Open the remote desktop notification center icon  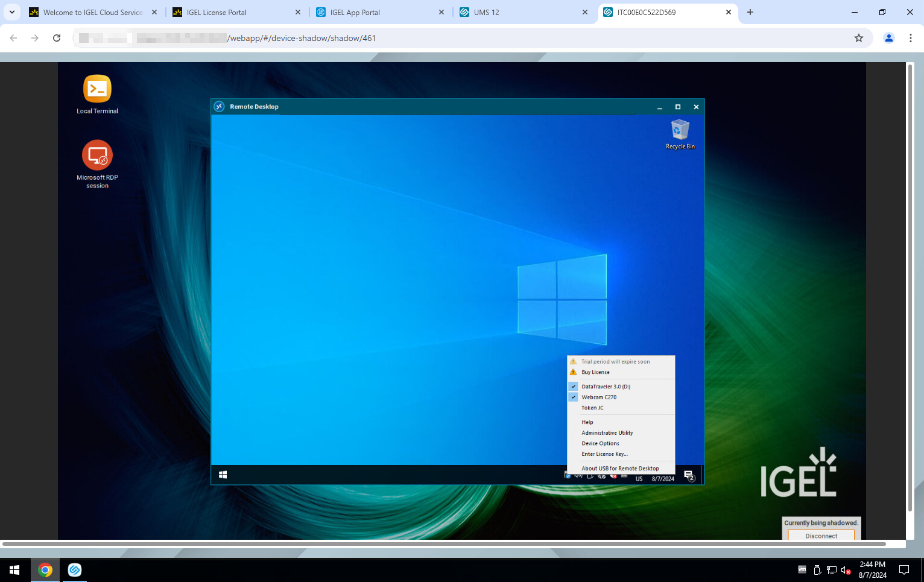[689, 476]
